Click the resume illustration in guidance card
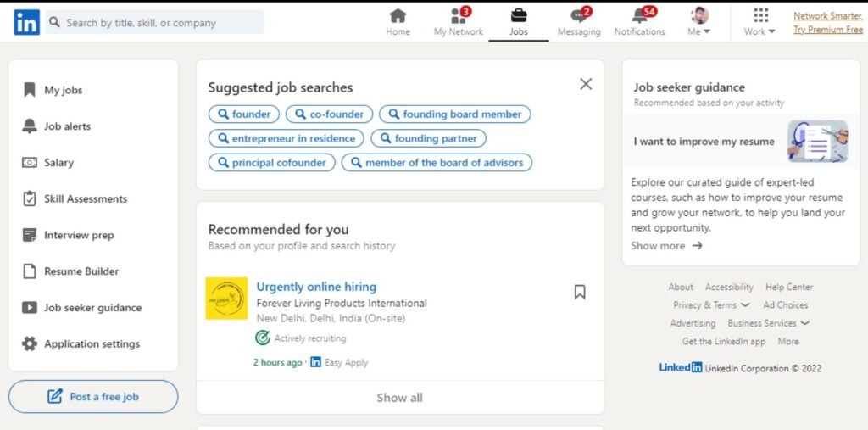 818,142
